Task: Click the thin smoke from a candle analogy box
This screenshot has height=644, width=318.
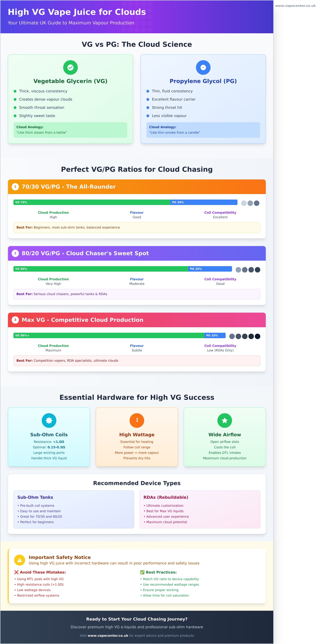Action: [203, 130]
